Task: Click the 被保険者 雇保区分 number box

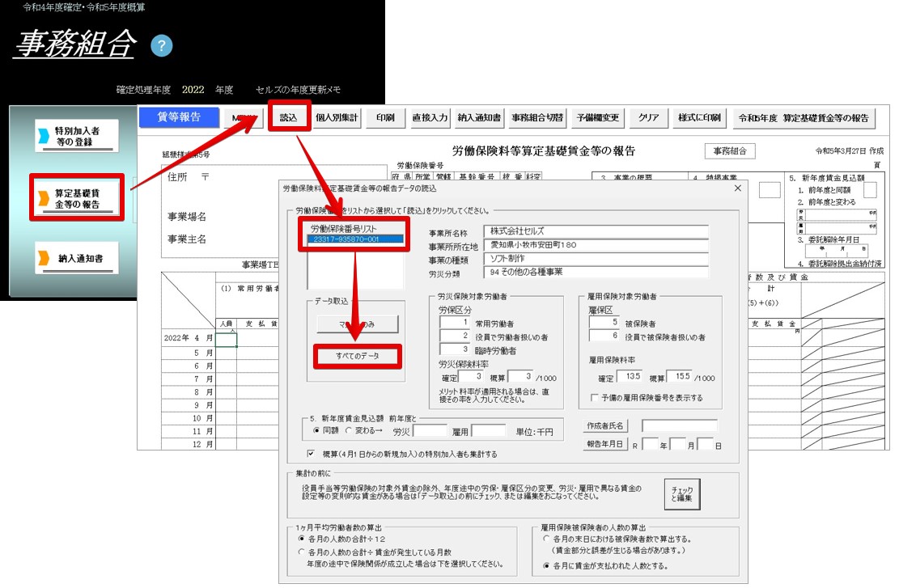Action: tap(604, 323)
